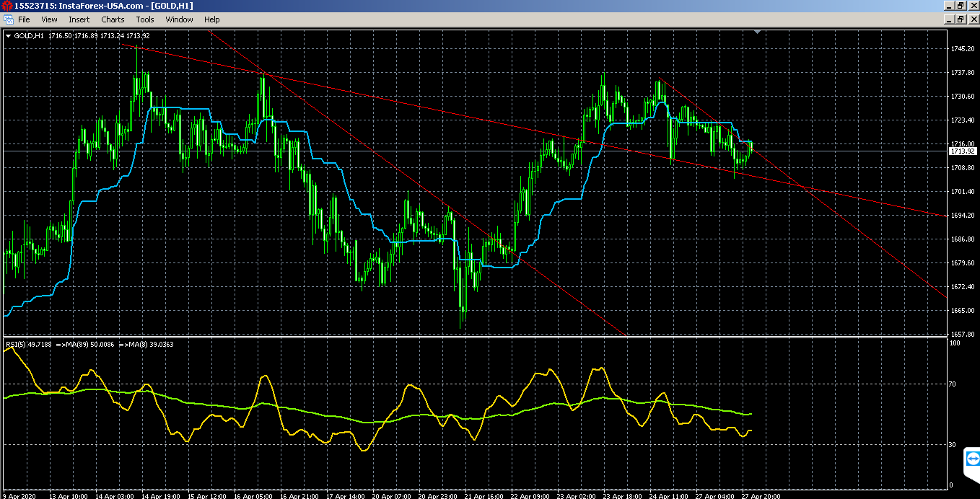Click the 15 Apr 12:00 time label
Screen dimensions: 980x499
pos(208,496)
